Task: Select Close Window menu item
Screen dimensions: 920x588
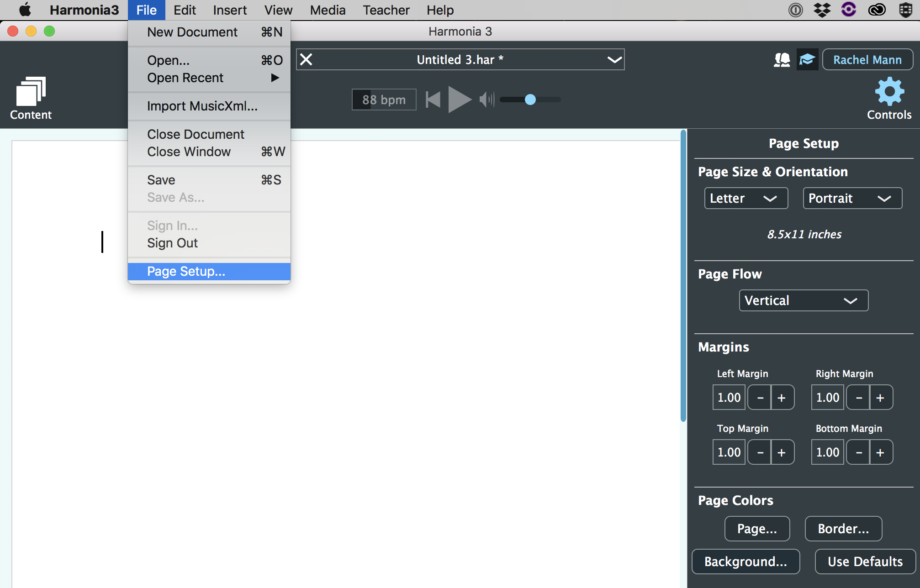Action: (209, 152)
